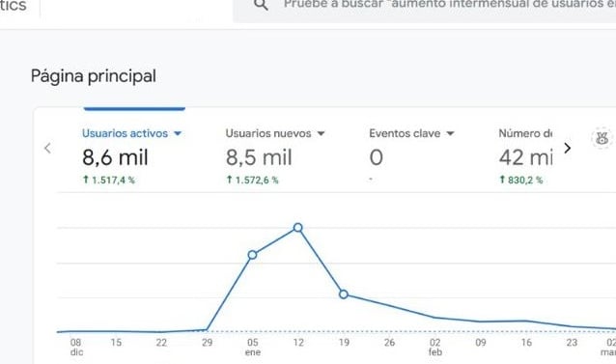Open the Usuarios activos metric dropdown
Viewport: 616px width, 364px height.
coord(178,133)
